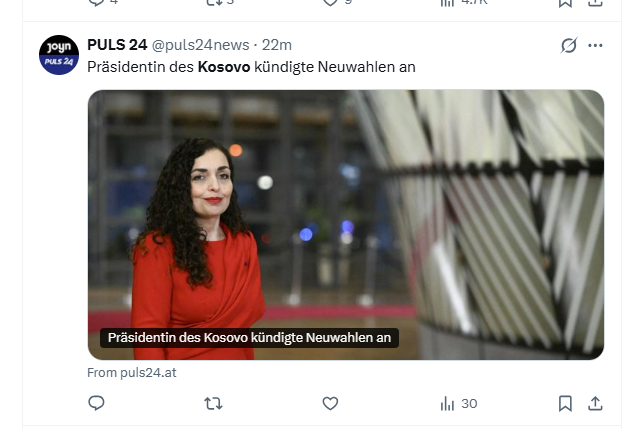Open the 22m timestamp of the post
The image size is (641, 429).
pos(277,45)
